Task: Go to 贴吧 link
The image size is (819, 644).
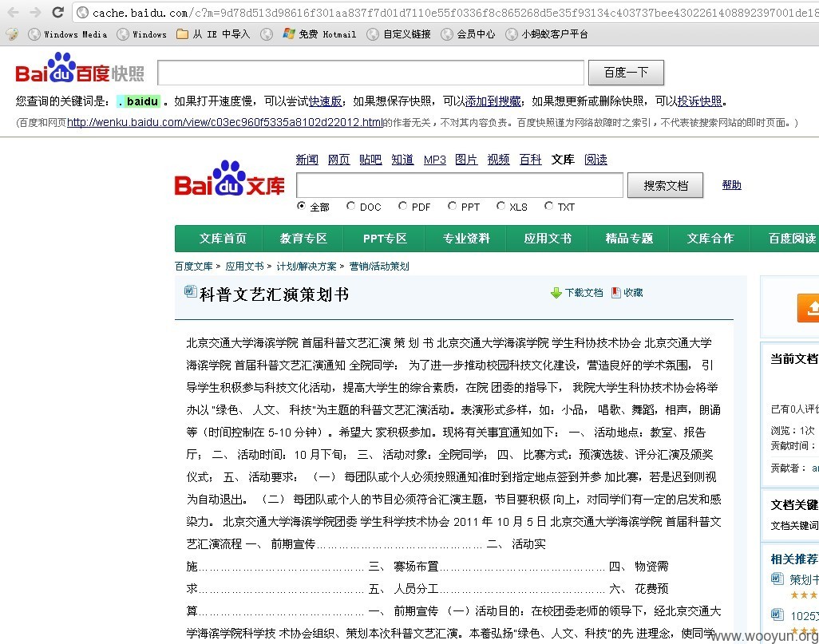Action: [370, 160]
